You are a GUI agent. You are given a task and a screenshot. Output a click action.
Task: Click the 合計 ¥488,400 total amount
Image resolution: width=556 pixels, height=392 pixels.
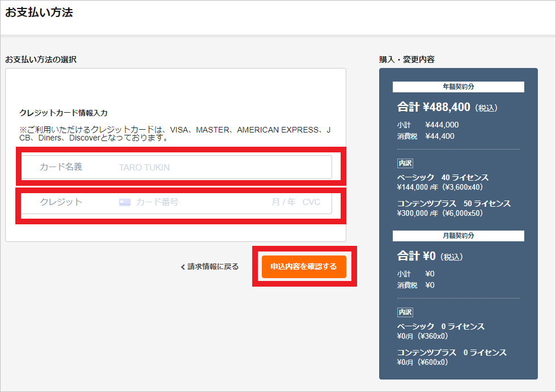[447, 107]
